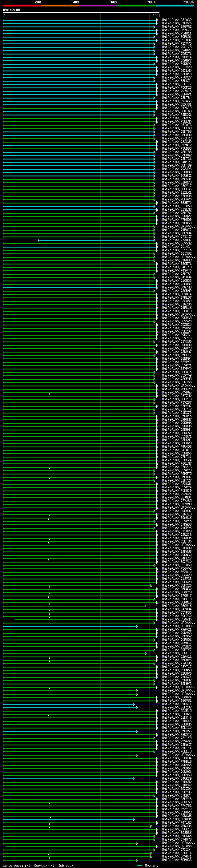Image resolution: width=197 pixels, height=868 pixels.
Task: Open hit UniRef100_Q7XQQ7
Action: coord(177,240)
